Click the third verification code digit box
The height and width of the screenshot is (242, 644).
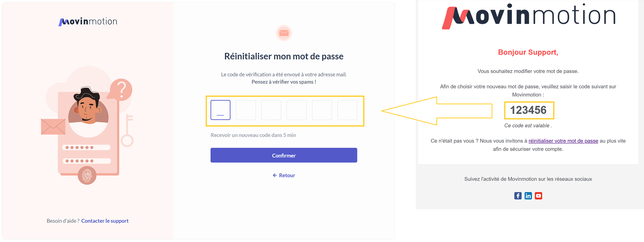click(271, 110)
